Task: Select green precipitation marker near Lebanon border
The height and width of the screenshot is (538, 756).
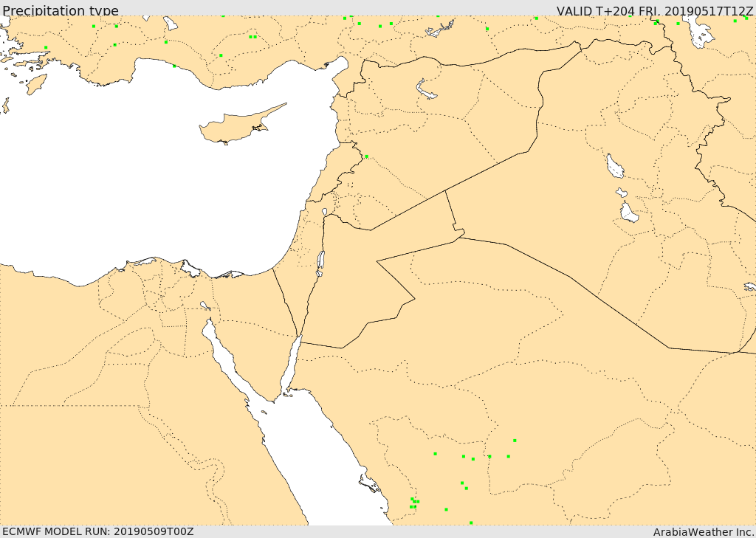Action: point(366,156)
